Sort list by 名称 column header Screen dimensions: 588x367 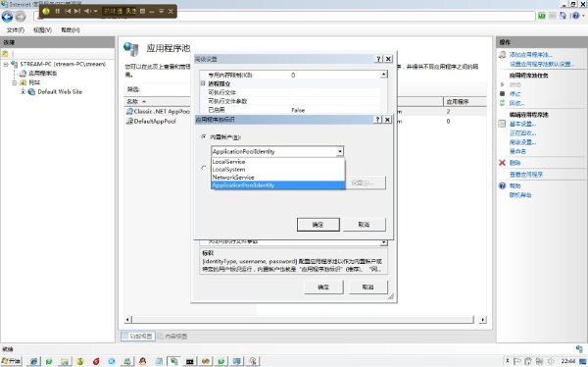pyautogui.click(x=132, y=101)
